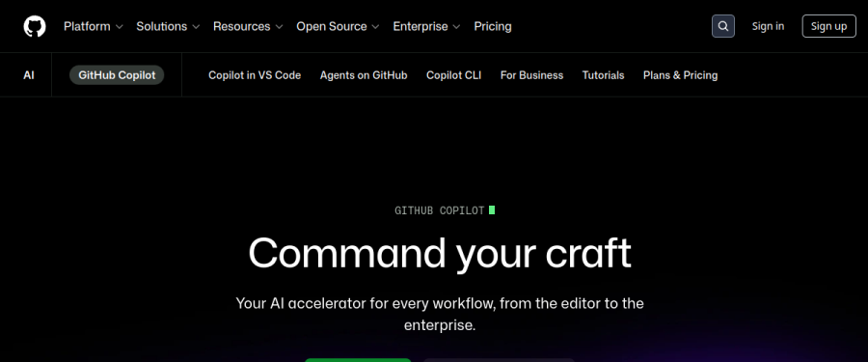868x362 pixels.
Task: Expand the Open Source menu
Action: point(338,26)
